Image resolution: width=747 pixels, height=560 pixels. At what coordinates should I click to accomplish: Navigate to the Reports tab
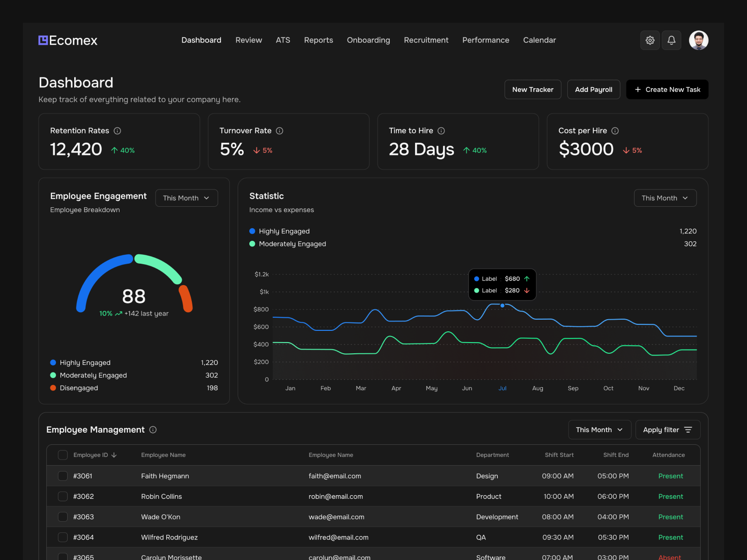click(x=318, y=40)
